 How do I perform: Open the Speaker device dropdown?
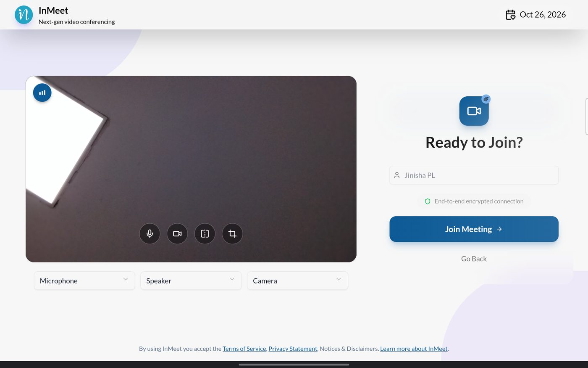(191, 281)
